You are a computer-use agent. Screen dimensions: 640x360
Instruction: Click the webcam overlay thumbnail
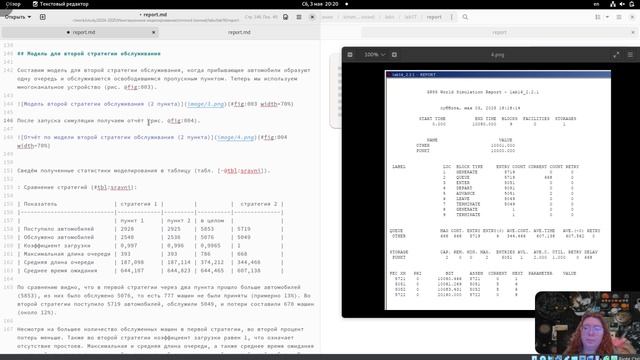(587, 322)
